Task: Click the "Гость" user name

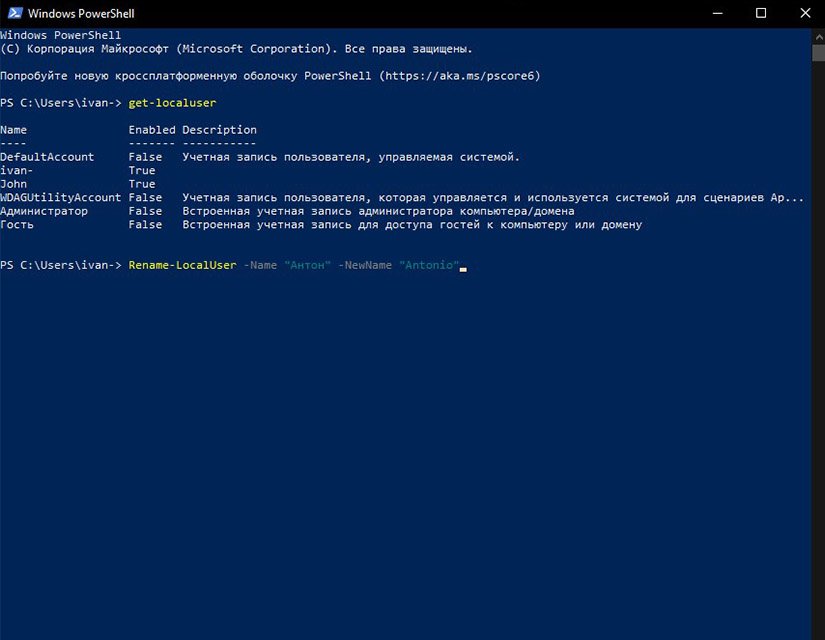Action: pos(17,225)
